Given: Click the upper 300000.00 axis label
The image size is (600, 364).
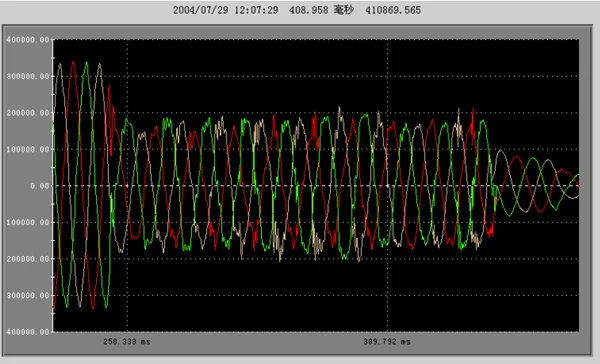Looking at the screenshot, I should click(28, 76).
